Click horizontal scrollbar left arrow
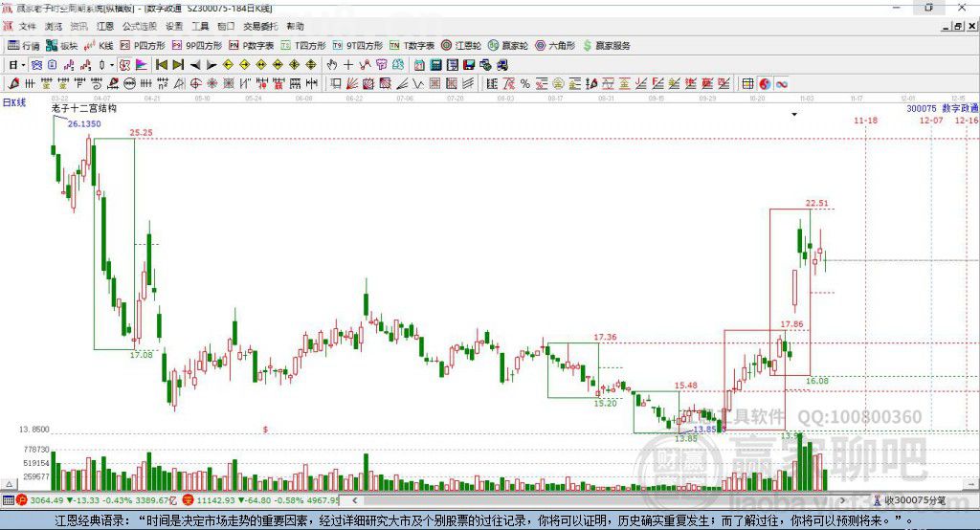 tap(354, 500)
